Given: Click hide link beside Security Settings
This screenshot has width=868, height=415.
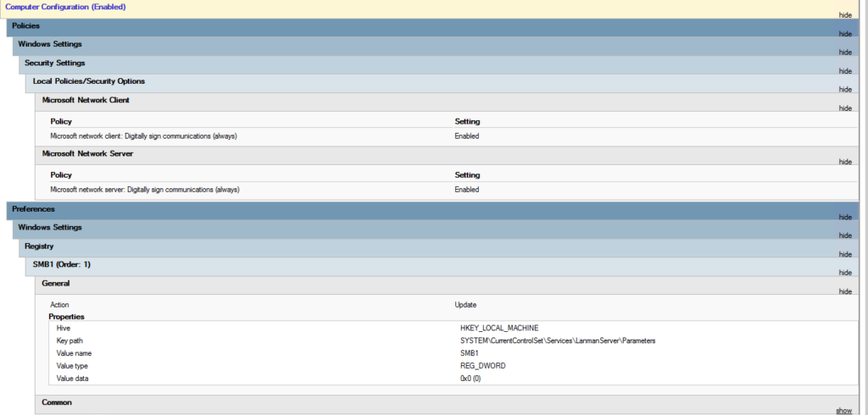Looking at the screenshot, I should tap(844, 71).
